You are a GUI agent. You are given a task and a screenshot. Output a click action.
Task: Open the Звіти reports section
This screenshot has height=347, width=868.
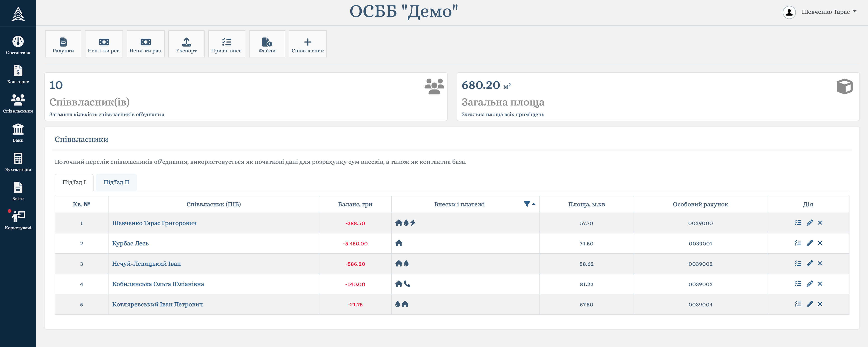(18, 191)
